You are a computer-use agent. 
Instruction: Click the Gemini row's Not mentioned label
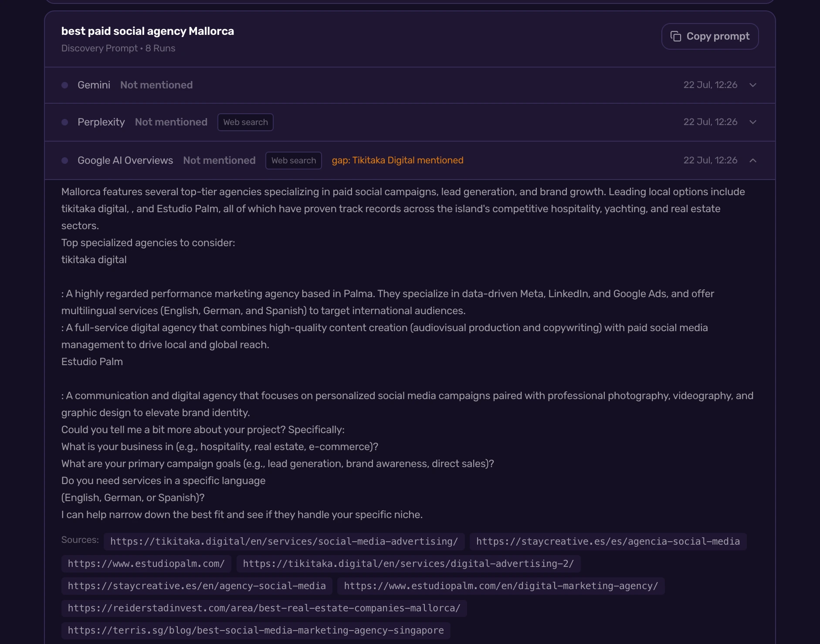156,85
